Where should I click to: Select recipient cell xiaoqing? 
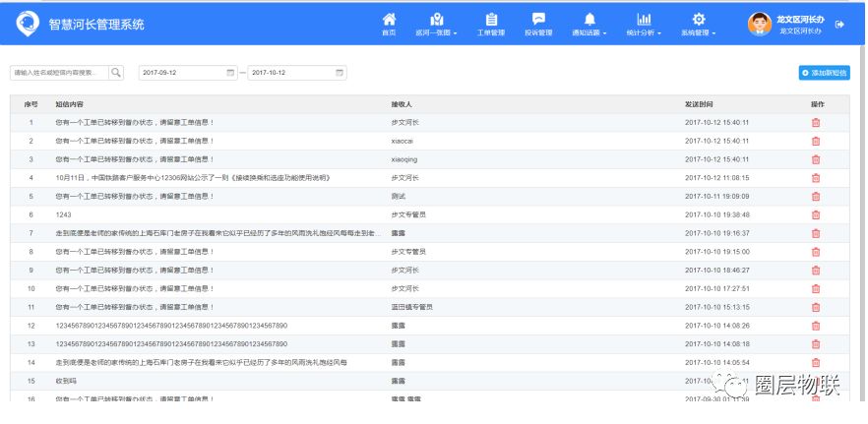pos(404,159)
